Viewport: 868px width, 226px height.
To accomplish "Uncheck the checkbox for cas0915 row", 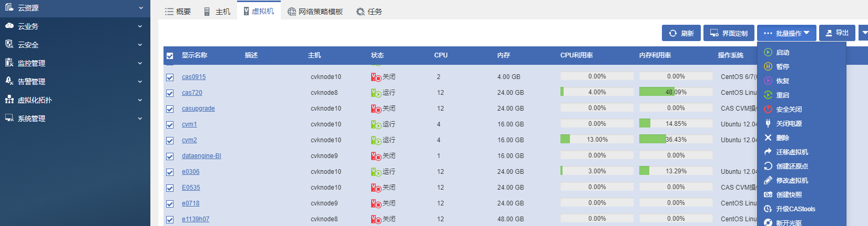I will coord(170,77).
